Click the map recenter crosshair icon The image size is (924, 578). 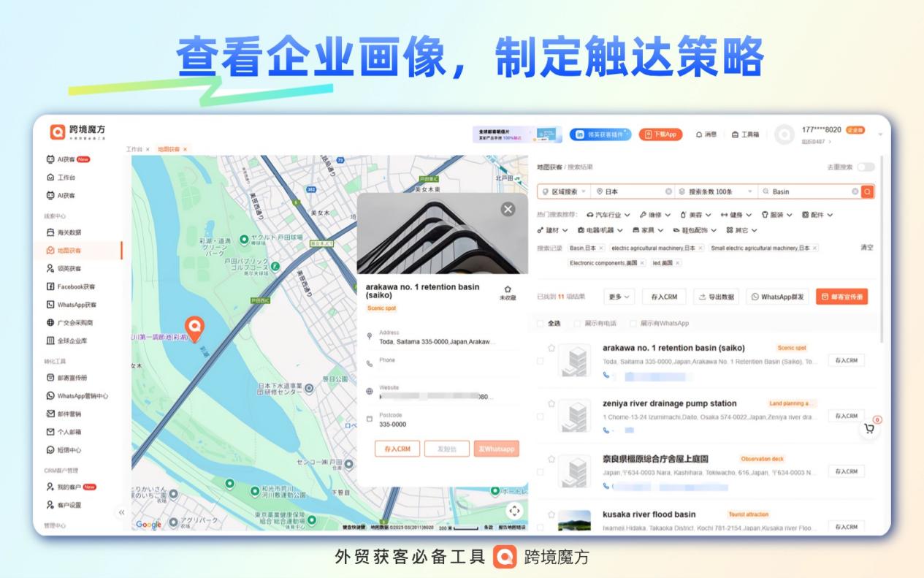click(515, 510)
